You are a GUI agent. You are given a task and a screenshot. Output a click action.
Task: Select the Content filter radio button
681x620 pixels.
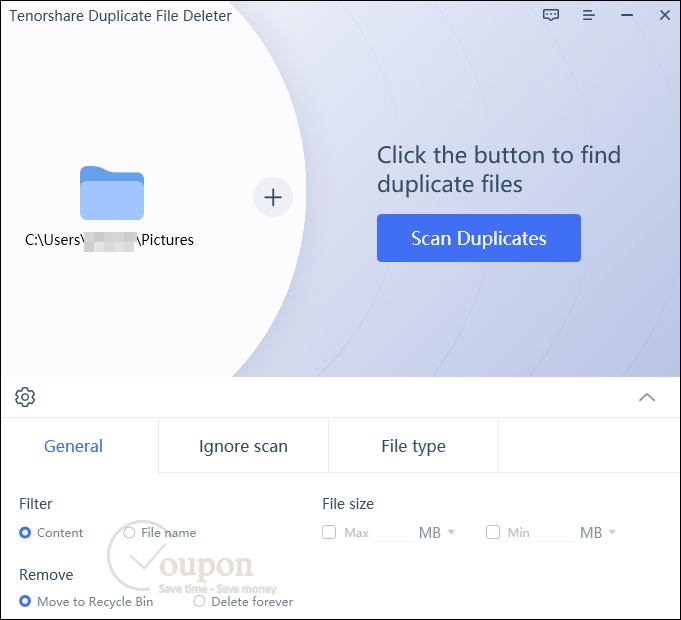[25, 532]
